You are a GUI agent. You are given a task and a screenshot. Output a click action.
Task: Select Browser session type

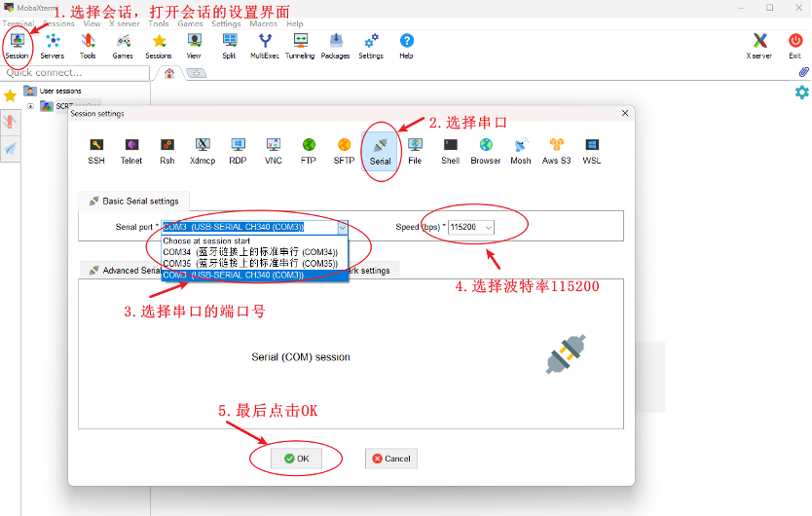[x=486, y=151]
